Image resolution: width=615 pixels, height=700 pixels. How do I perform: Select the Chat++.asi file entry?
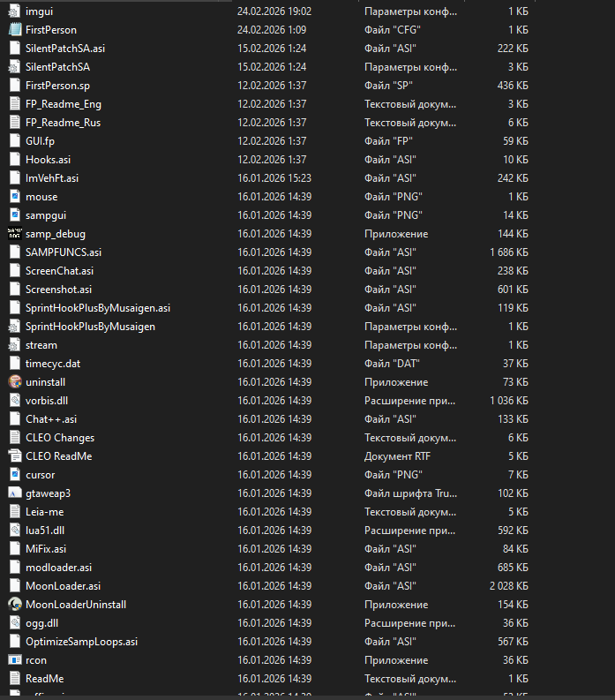(x=51, y=419)
